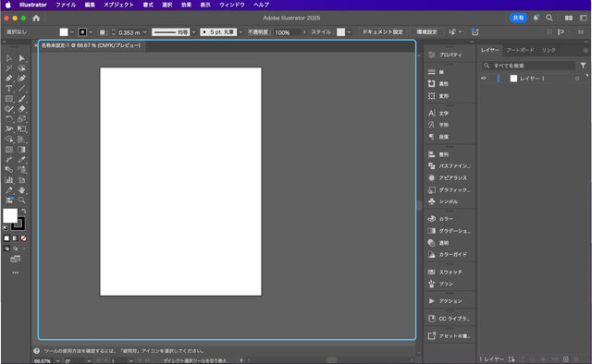Click 環境設定 button

(427, 32)
